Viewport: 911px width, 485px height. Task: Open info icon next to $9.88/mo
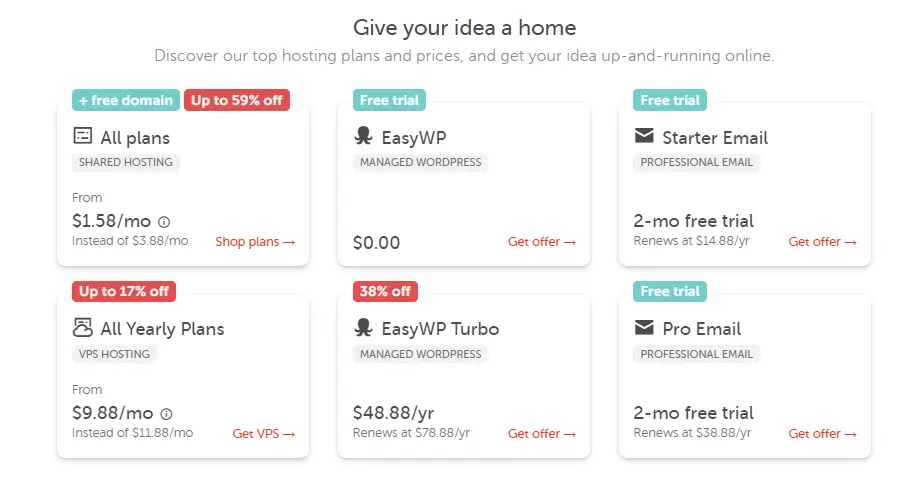166,414
